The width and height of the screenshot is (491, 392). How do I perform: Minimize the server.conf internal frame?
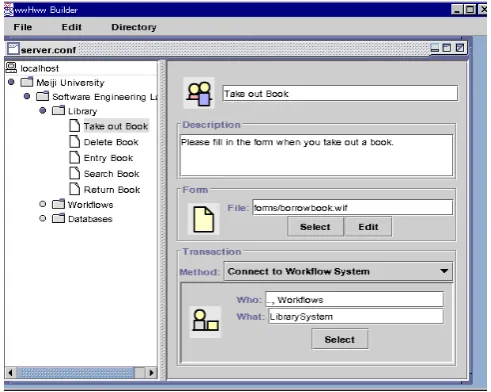(435, 48)
